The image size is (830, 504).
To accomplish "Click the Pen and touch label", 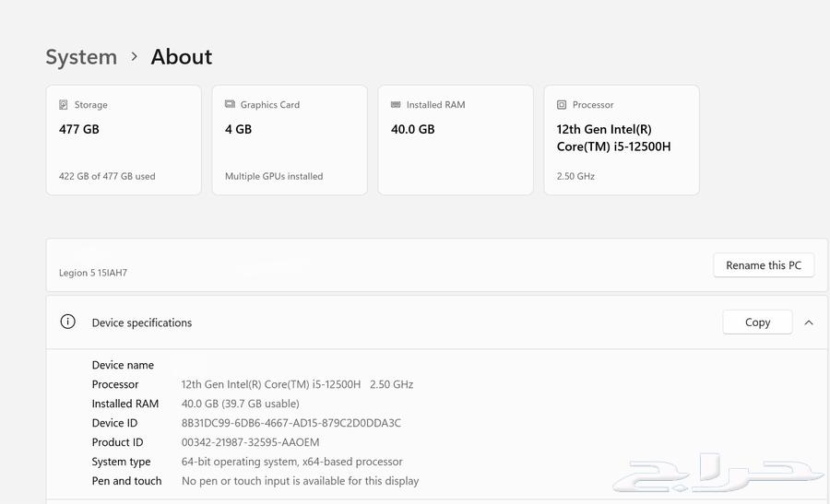I will point(126,481).
